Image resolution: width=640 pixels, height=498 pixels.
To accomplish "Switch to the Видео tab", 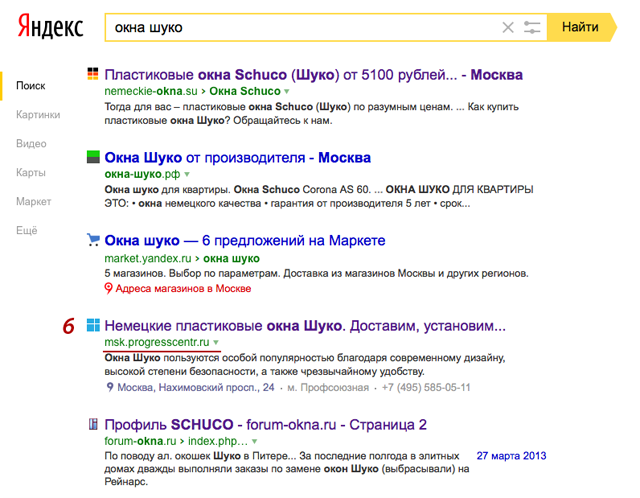I will (x=31, y=144).
